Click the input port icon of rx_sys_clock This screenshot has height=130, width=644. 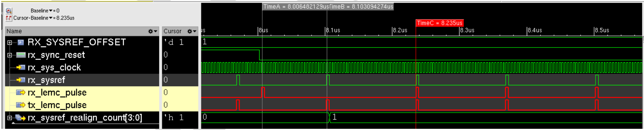click(x=21, y=68)
